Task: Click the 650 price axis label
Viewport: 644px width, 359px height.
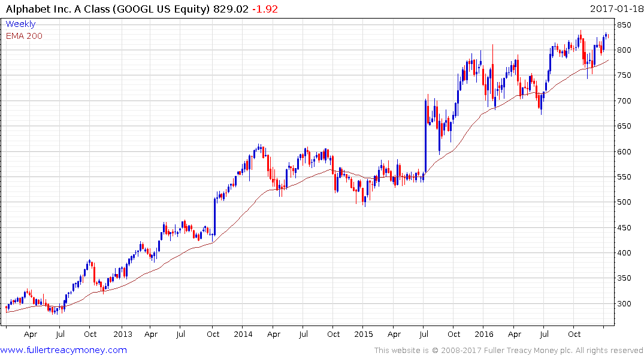Action: (624, 126)
